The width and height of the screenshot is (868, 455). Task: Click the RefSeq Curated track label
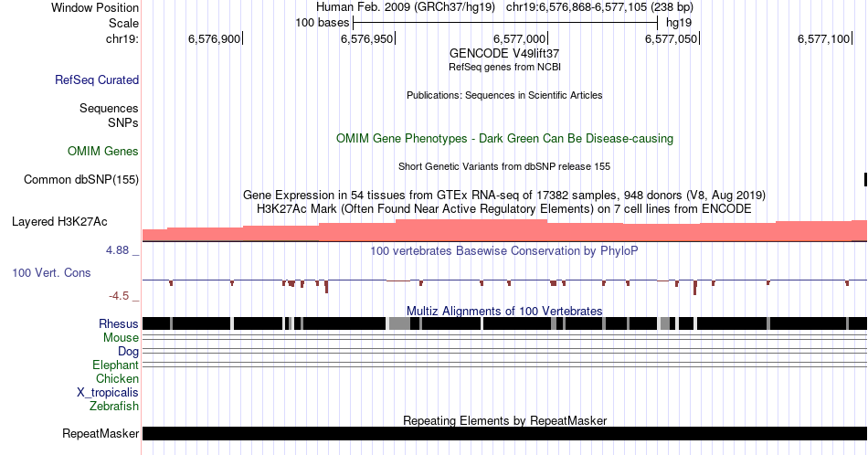tap(96, 79)
